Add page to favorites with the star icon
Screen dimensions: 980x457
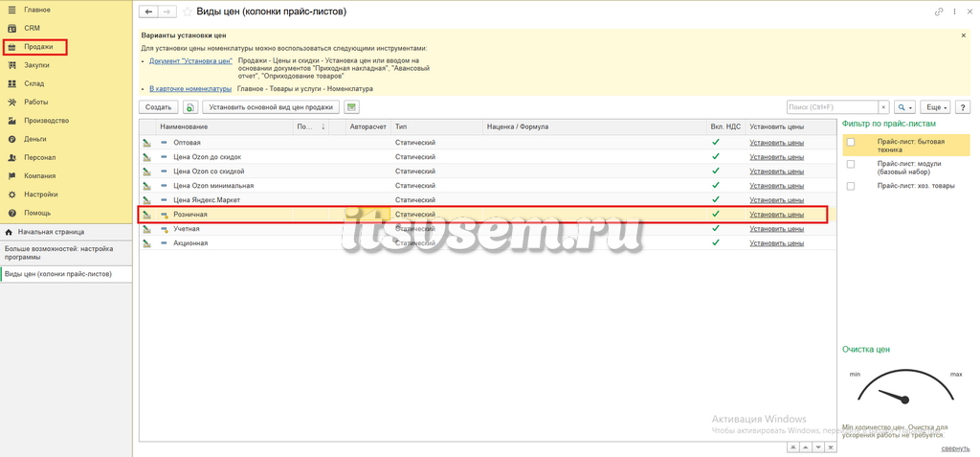(187, 11)
